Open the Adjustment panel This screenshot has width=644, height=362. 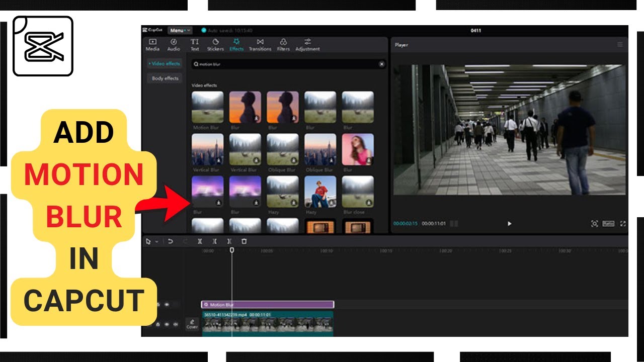307,45
